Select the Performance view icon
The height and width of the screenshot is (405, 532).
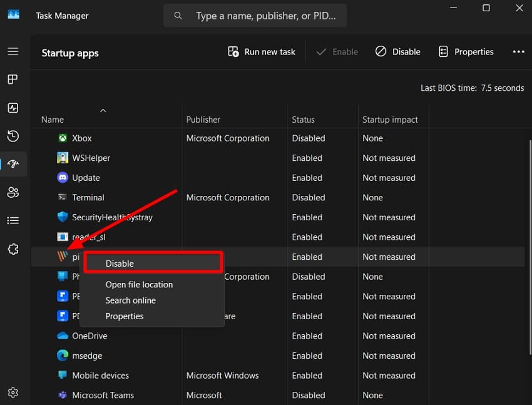point(13,107)
